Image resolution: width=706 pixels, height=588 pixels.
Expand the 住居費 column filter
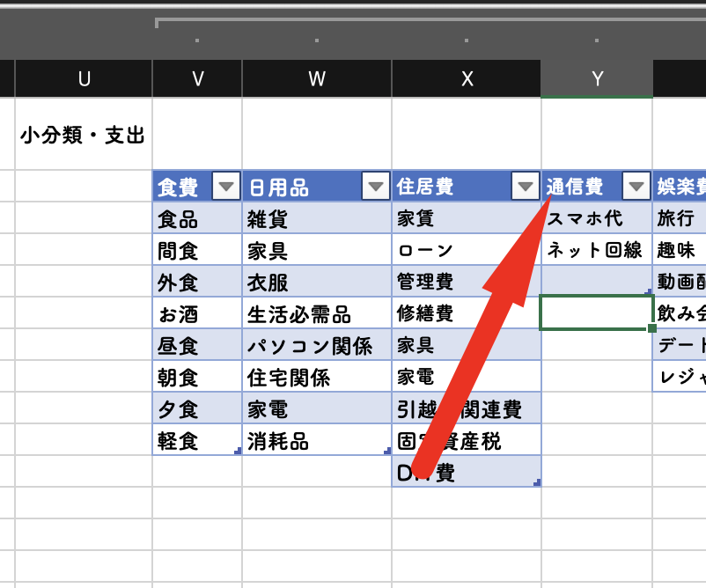(526, 187)
